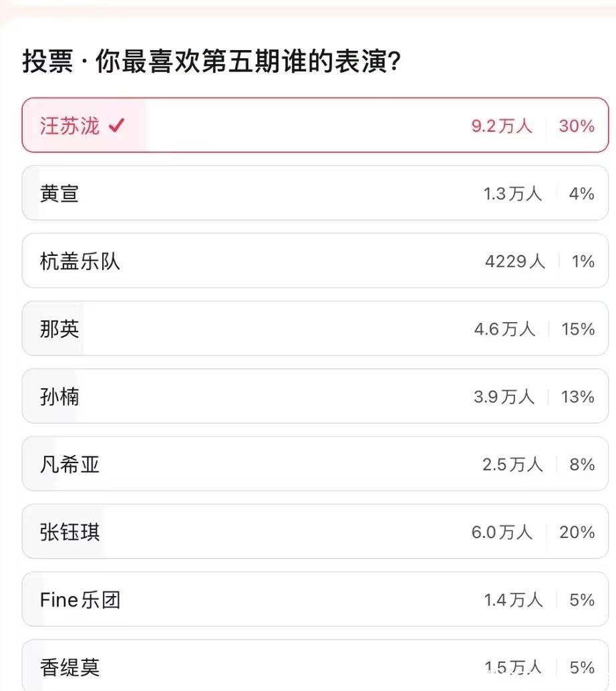The image size is (616, 691).
Task: Choose 张钰琪 in the poll
Action: pos(69,532)
